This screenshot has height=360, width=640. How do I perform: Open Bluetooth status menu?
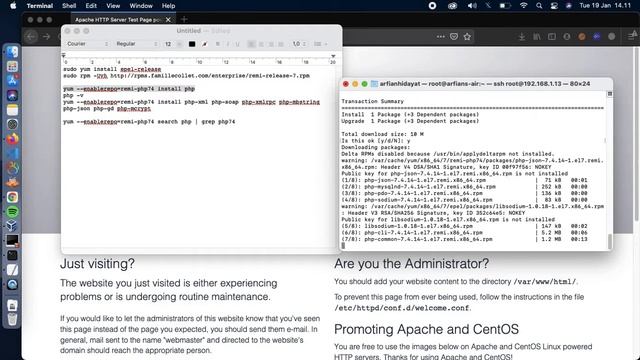coord(488,6)
